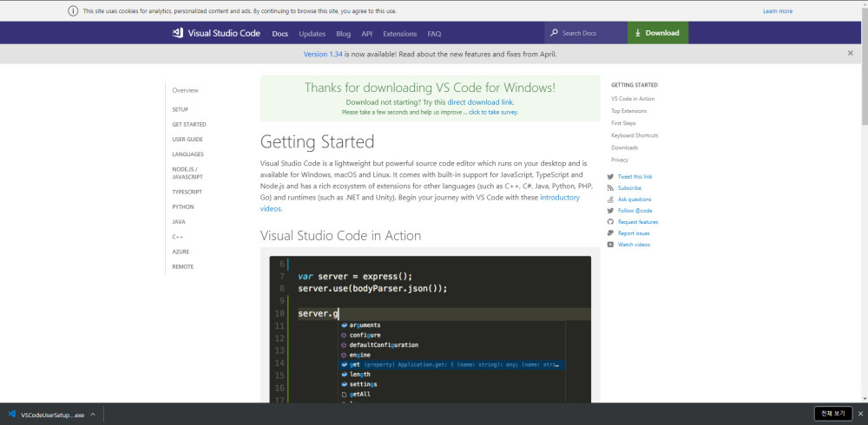Open the Updates page in the navigation bar
This screenshot has width=868, height=425.
[x=312, y=33]
